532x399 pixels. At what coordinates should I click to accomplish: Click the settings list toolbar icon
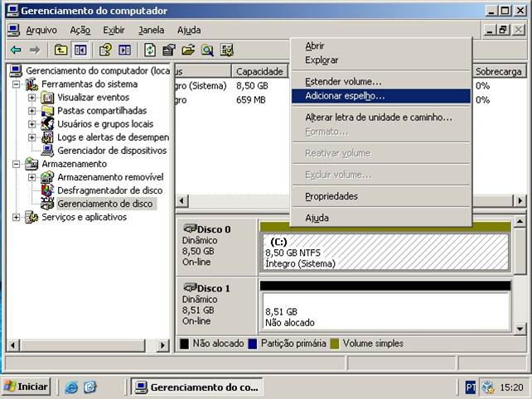(x=227, y=50)
